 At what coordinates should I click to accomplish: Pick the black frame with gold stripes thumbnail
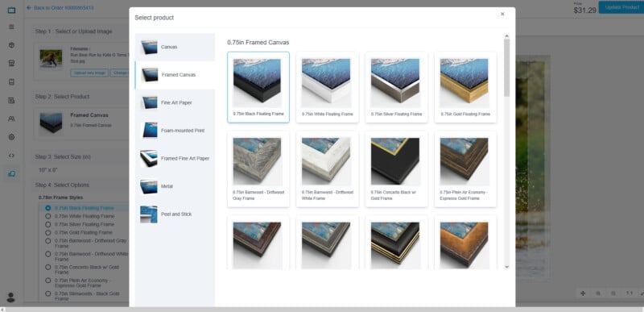click(x=395, y=245)
